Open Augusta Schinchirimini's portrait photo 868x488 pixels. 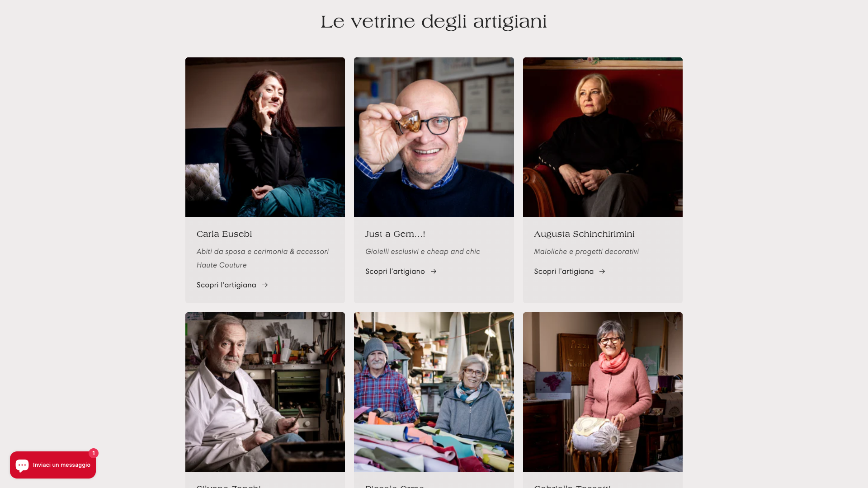(603, 137)
